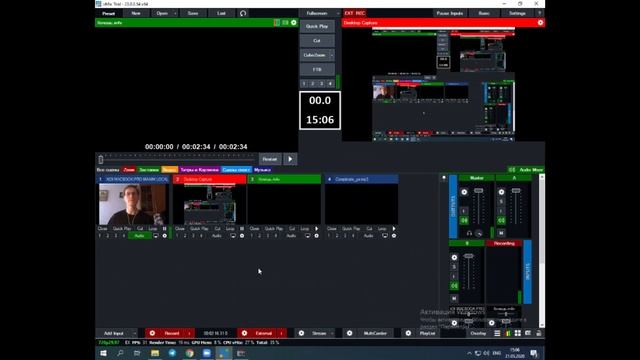The image size is (640, 360).
Task: Click the FTB fade-to-black button
Action: coord(317,69)
